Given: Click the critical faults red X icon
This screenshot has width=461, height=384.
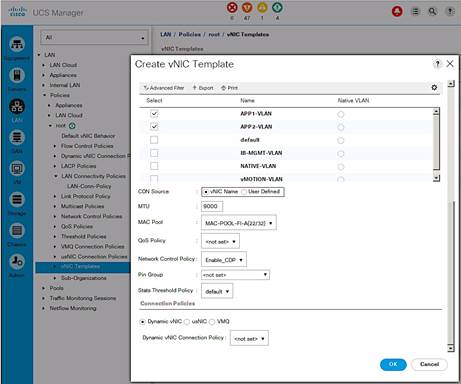Looking at the screenshot, I should [x=232, y=7].
